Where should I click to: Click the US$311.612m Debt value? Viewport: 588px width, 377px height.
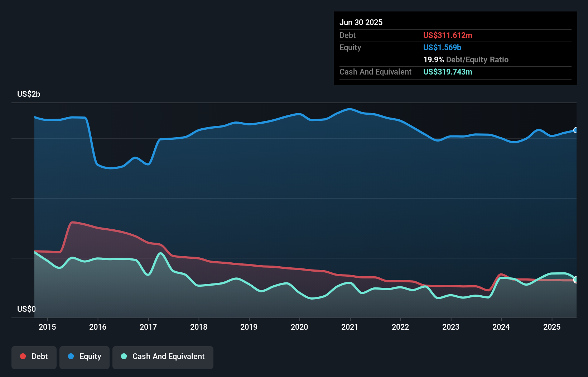tap(448, 35)
